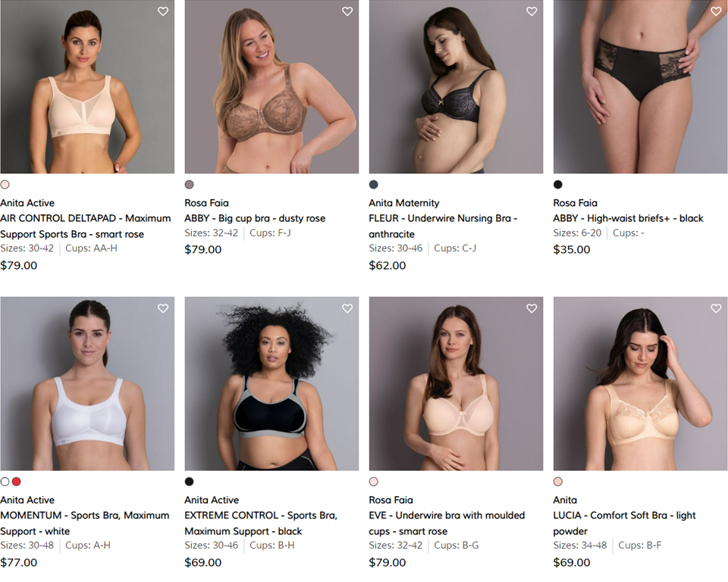Select the white color swatch under MOMENTUM

click(5, 482)
